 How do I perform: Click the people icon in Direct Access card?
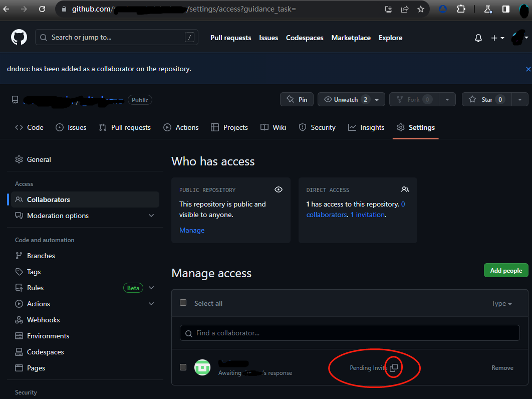click(405, 189)
